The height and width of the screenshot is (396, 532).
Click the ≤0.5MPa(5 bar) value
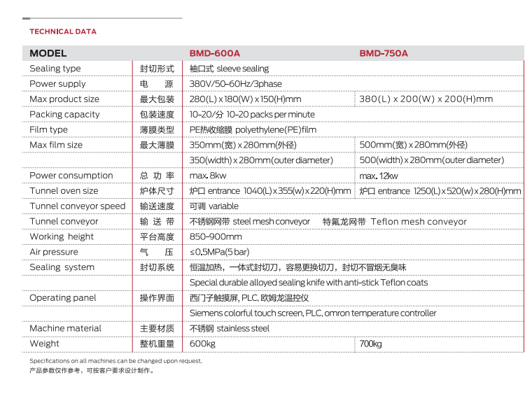[219, 252]
